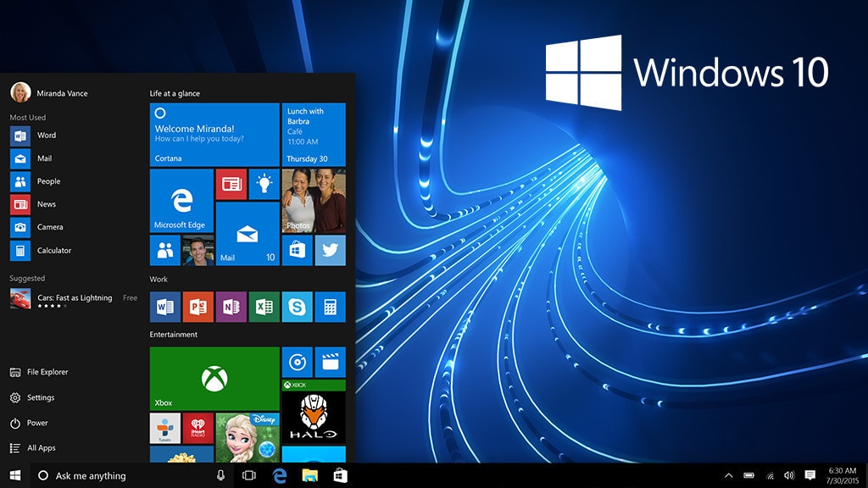Open the iHeartRadio tile

coord(198,428)
